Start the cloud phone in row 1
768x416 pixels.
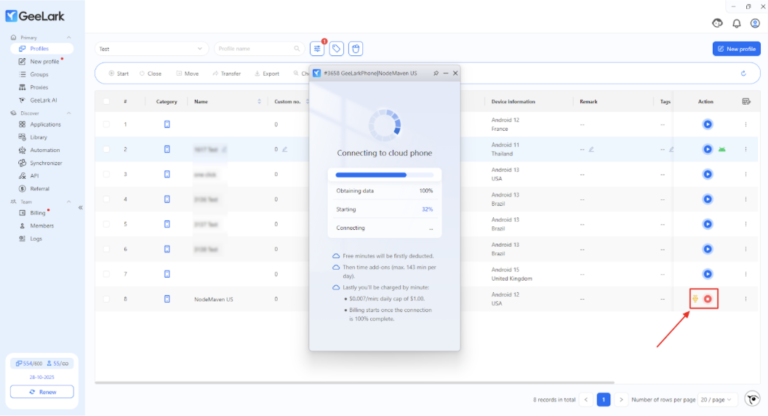point(707,124)
